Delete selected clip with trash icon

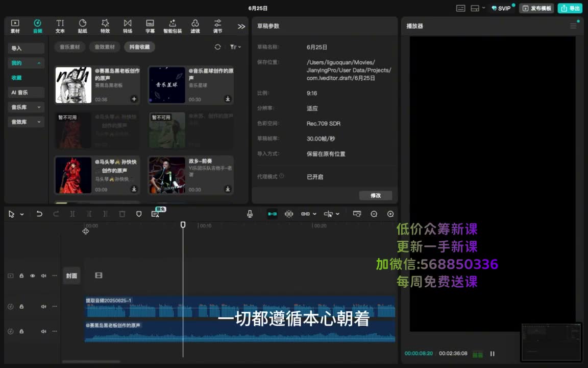click(122, 214)
